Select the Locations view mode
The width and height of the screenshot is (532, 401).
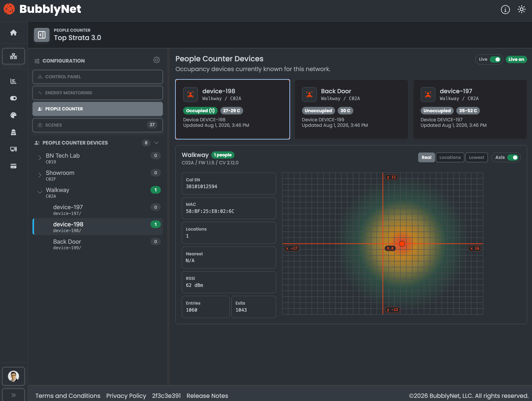coord(450,158)
